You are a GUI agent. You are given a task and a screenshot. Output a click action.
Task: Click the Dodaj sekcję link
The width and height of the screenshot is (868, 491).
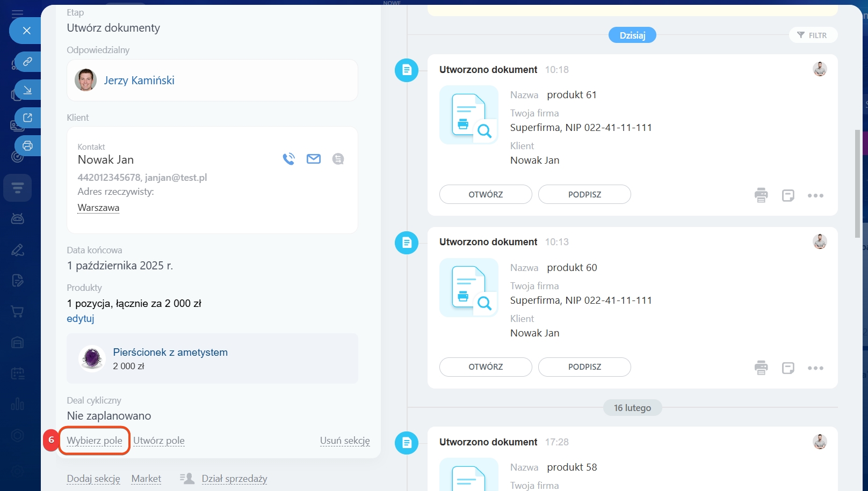[93, 479]
